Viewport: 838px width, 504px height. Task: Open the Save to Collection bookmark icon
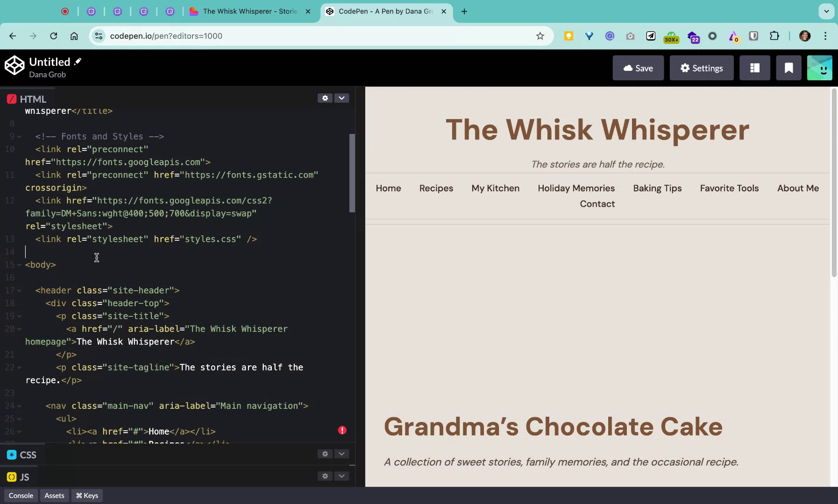click(788, 68)
